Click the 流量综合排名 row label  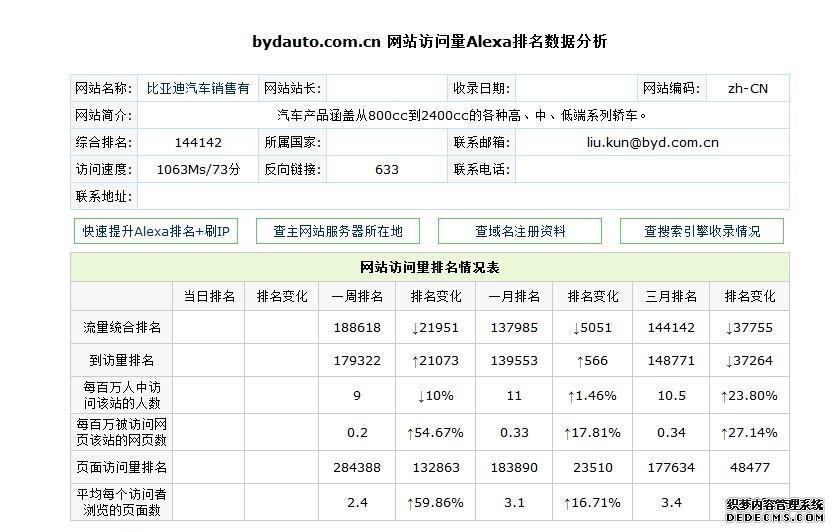click(x=121, y=328)
